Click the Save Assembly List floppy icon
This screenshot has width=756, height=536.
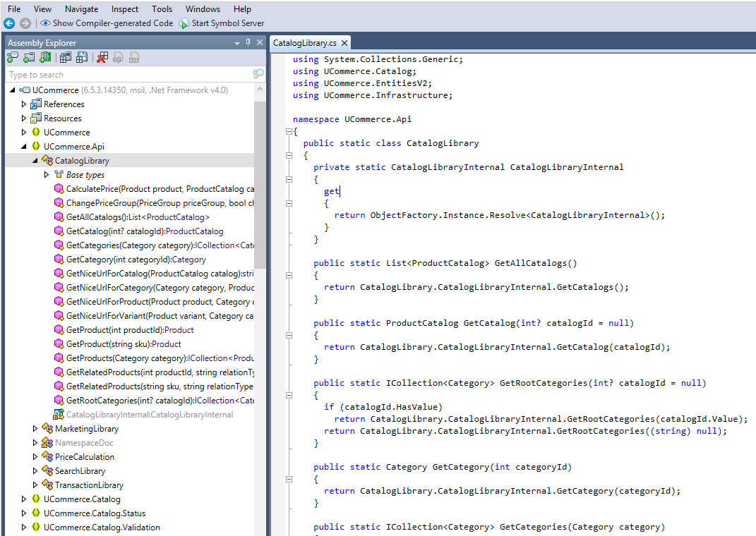[x=82, y=58]
